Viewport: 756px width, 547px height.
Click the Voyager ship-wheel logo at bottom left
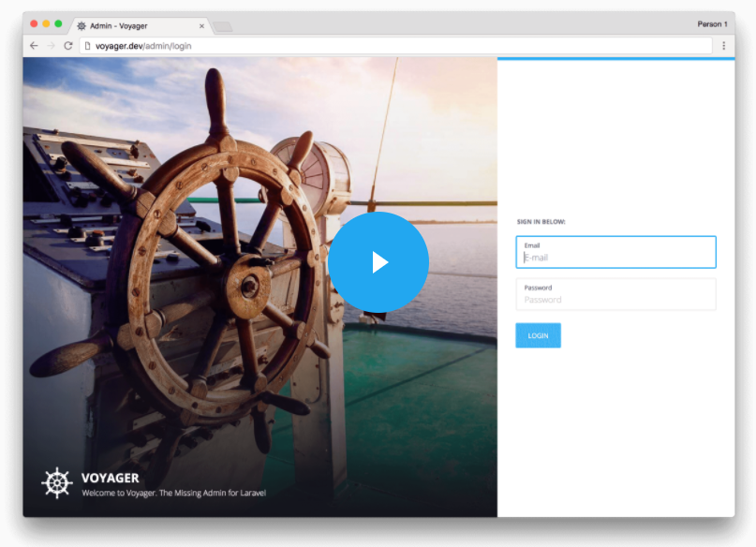[57, 483]
